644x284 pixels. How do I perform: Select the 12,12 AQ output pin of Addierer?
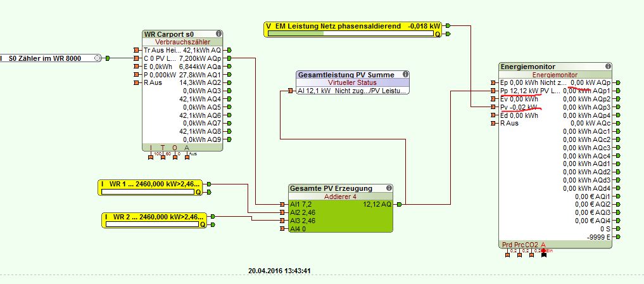[399, 204]
